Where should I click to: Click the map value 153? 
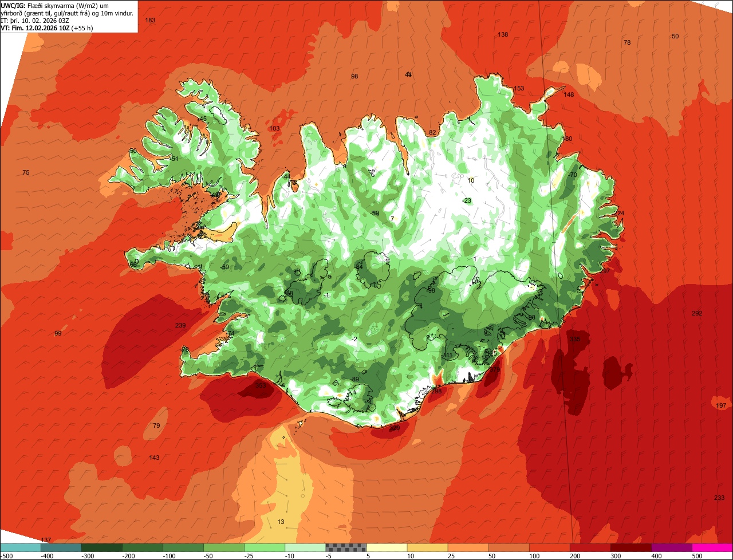pyautogui.click(x=519, y=88)
